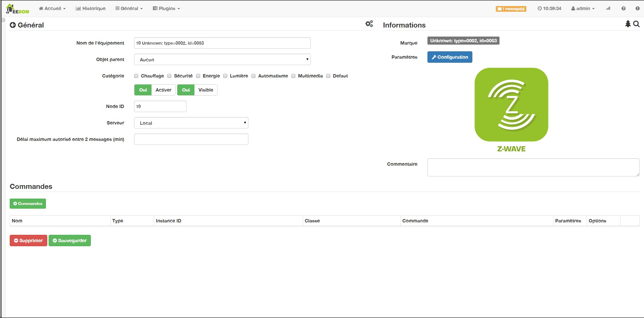Open the admin user dropdown
Image resolution: width=644 pixels, height=318 pixels.
(x=583, y=8)
